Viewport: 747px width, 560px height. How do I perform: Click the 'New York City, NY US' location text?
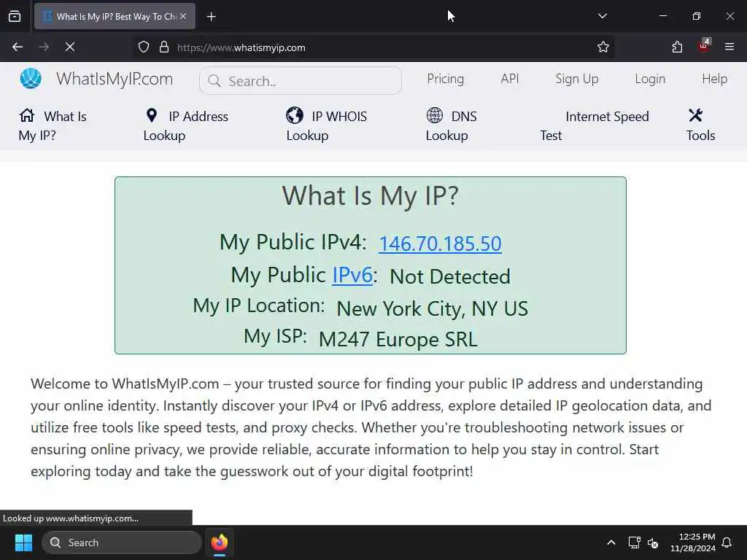[432, 308]
